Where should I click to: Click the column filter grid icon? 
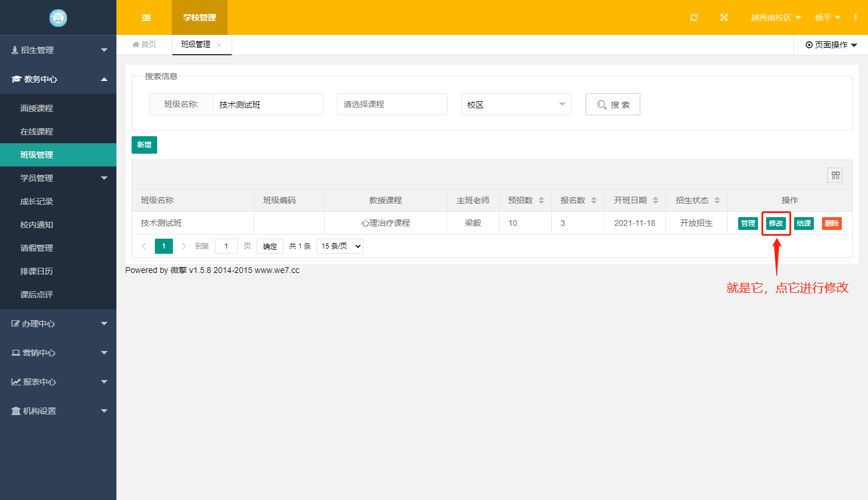[835, 175]
